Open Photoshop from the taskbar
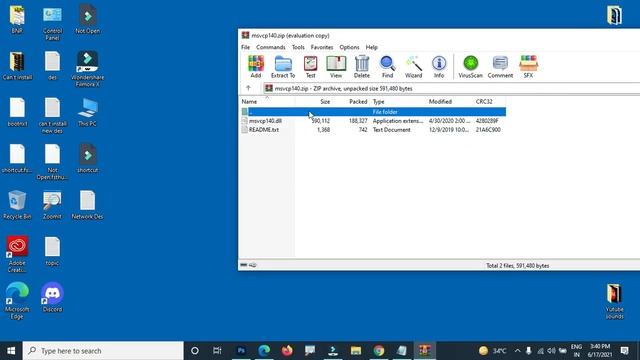Image resolution: width=640 pixels, height=360 pixels. pyautogui.click(x=241, y=351)
